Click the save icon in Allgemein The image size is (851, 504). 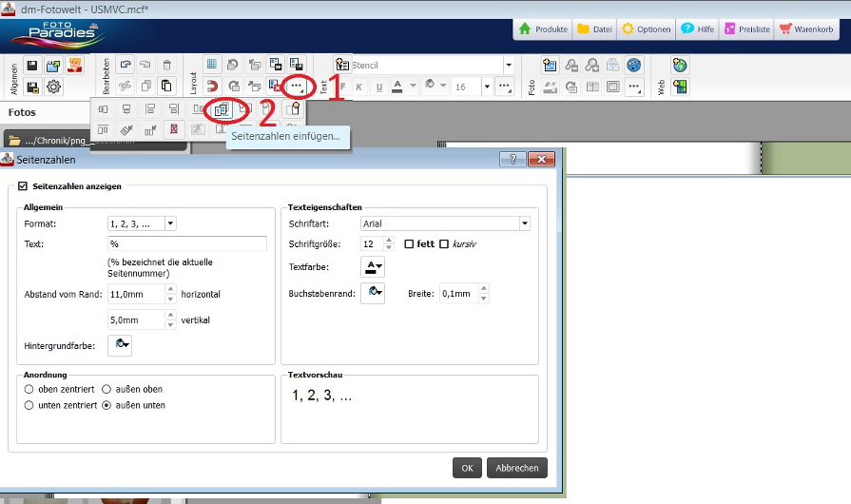point(32,66)
